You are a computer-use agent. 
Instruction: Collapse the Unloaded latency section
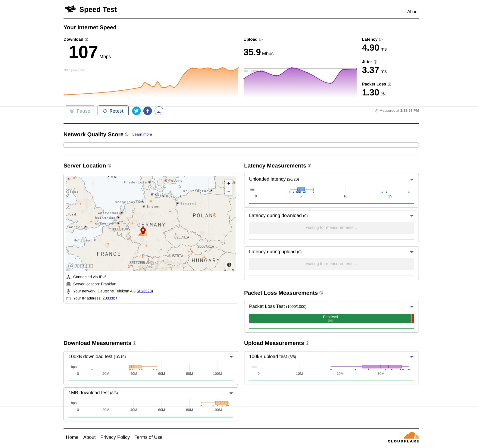(412, 179)
